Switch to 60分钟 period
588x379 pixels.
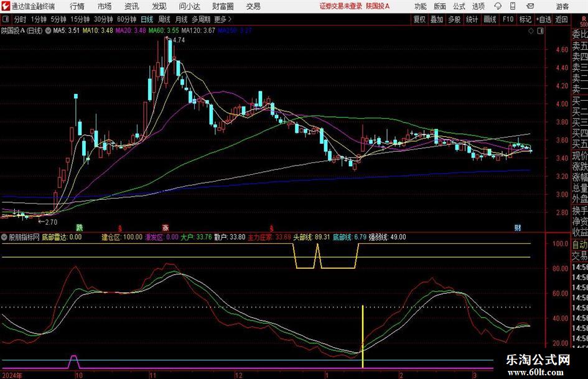126,19
